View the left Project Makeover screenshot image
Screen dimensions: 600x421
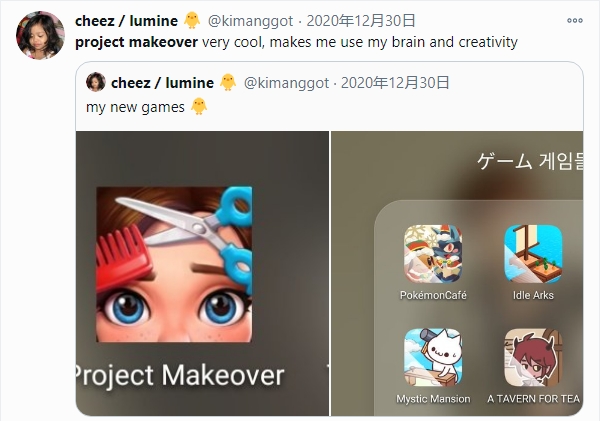202,273
